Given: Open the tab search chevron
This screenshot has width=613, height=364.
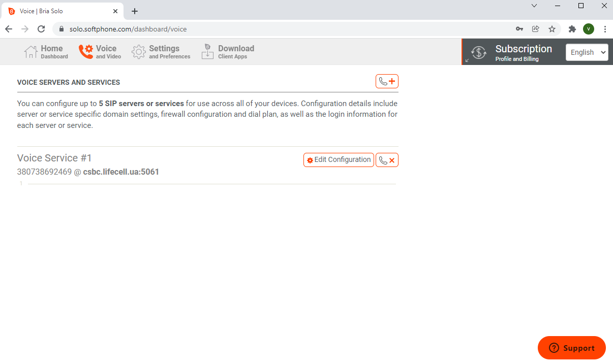Looking at the screenshot, I should [x=534, y=6].
